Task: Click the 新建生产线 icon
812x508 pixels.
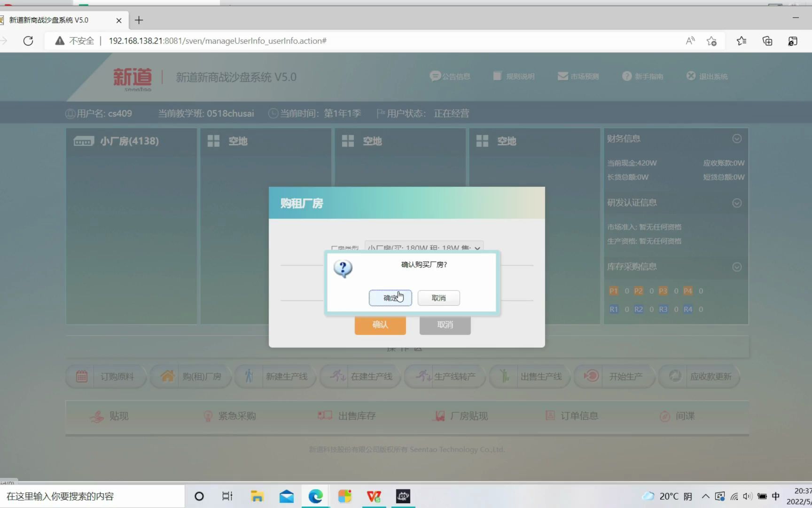Action: click(x=250, y=376)
